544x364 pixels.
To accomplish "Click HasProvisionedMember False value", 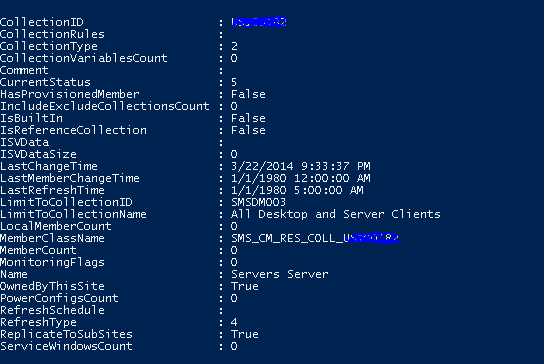I will click(x=248, y=94).
